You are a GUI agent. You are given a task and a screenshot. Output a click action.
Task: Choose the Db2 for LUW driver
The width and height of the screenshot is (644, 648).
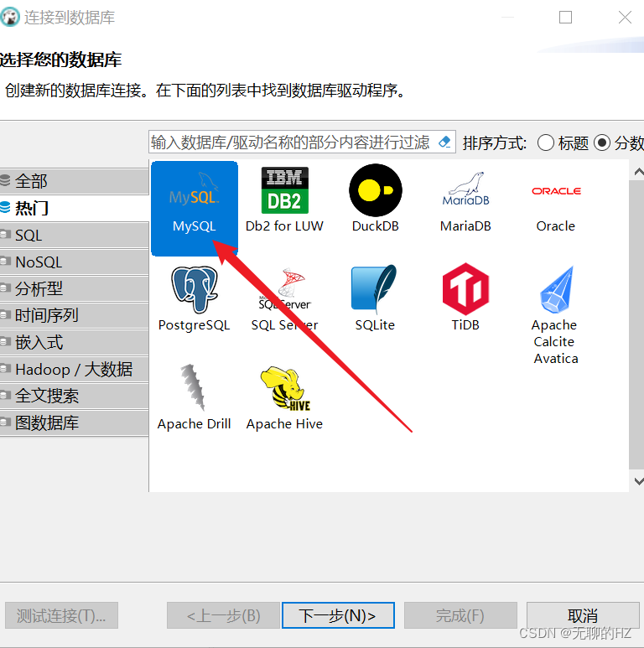click(x=284, y=200)
